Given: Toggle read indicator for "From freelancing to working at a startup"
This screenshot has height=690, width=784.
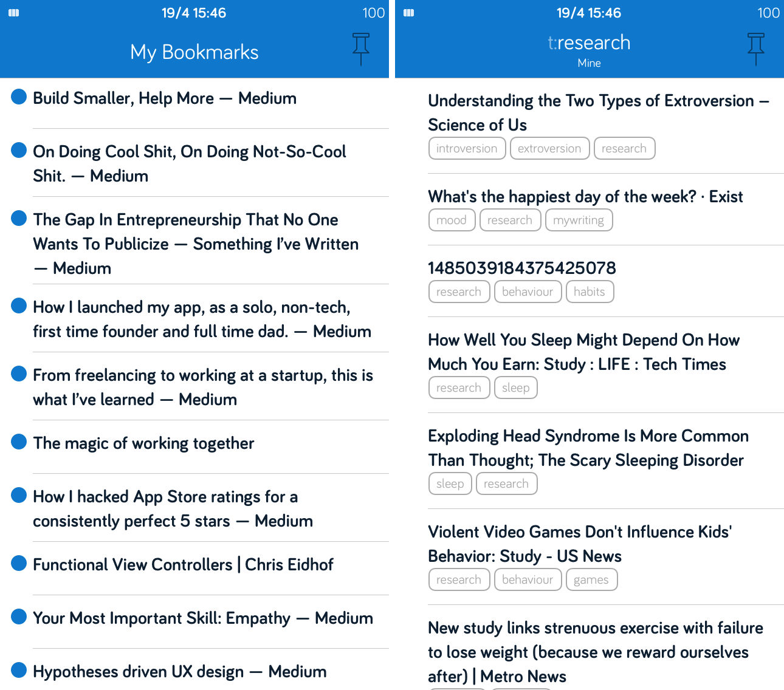Looking at the screenshot, I should (18, 374).
